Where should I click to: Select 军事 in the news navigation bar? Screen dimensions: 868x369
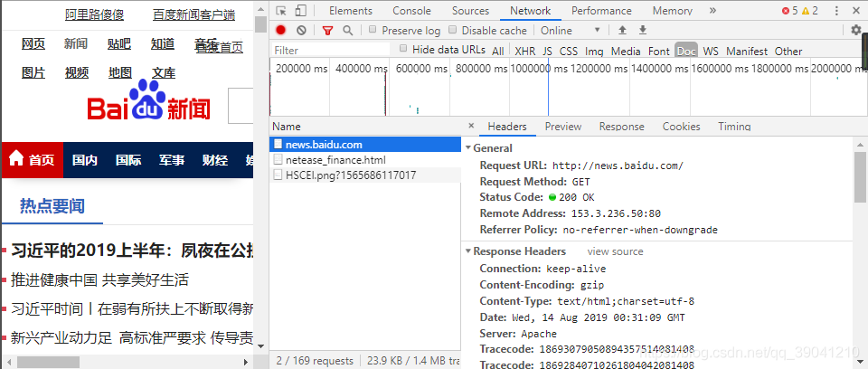(x=172, y=160)
